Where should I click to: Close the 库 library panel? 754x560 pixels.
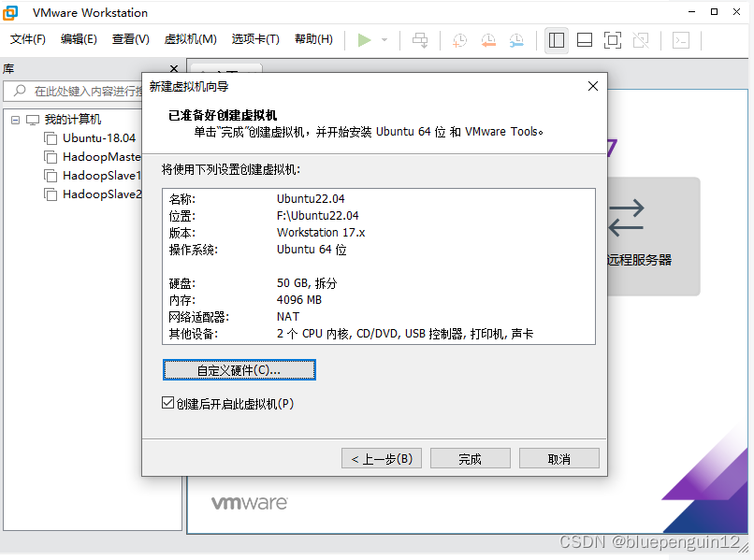[174, 69]
